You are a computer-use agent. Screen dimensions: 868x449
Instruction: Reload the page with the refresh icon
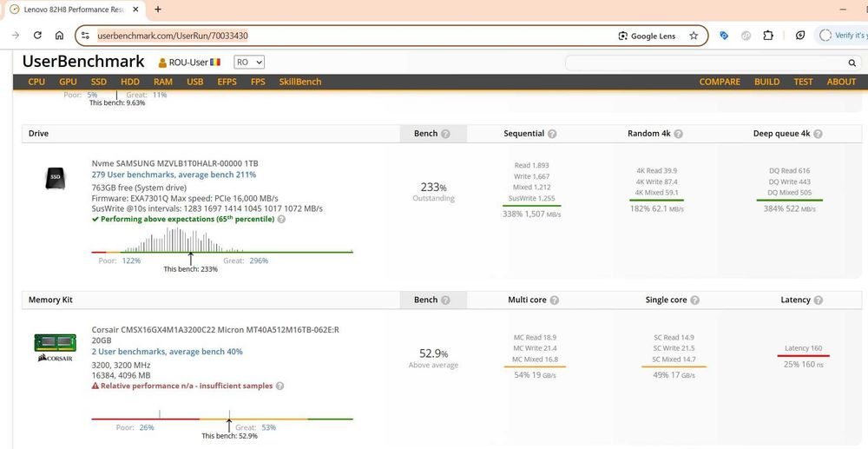[x=37, y=36]
